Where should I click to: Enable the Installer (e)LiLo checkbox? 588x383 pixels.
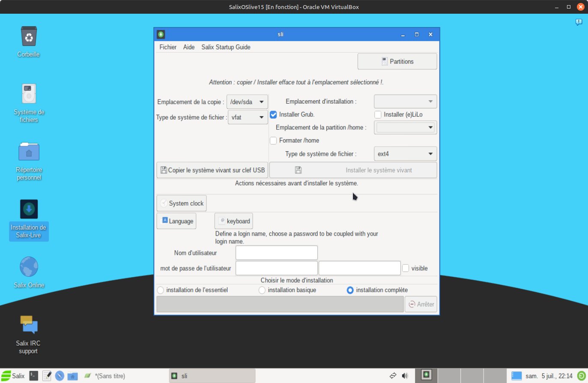point(378,115)
